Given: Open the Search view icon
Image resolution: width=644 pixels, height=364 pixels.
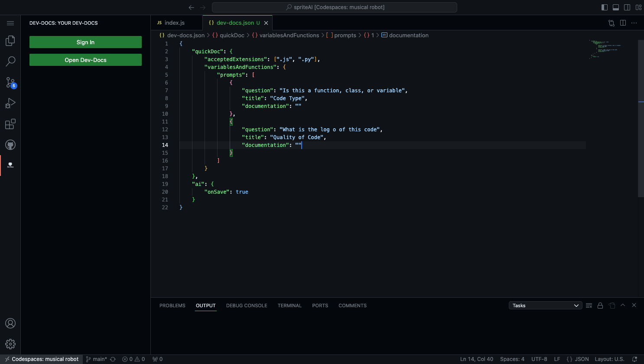Looking at the screenshot, I should pyautogui.click(x=10, y=62).
